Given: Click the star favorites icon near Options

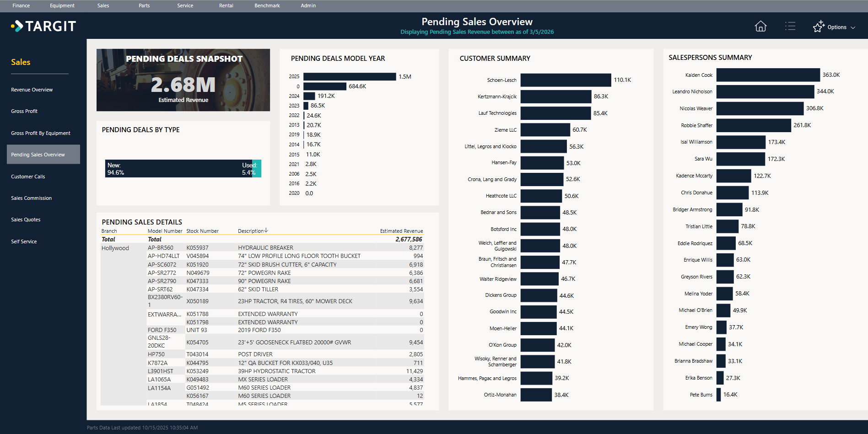Looking at the screenshot, I should pos(819,26).
